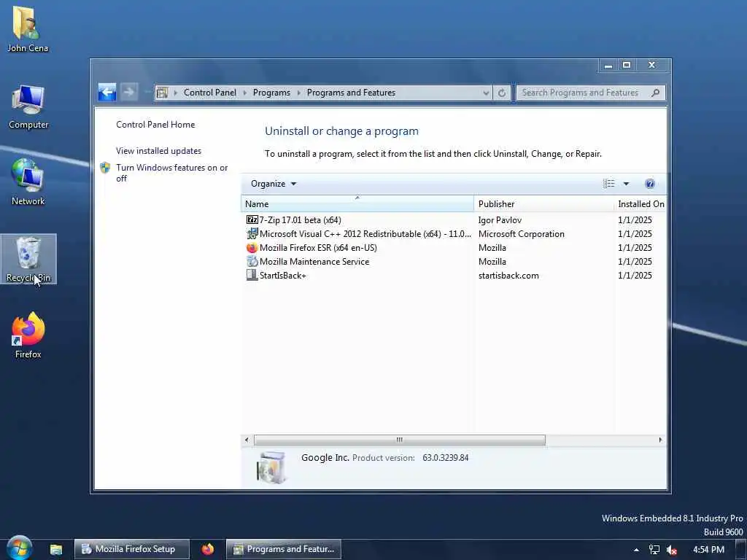Sort by the Publisher column header

[x=544, y=204]
